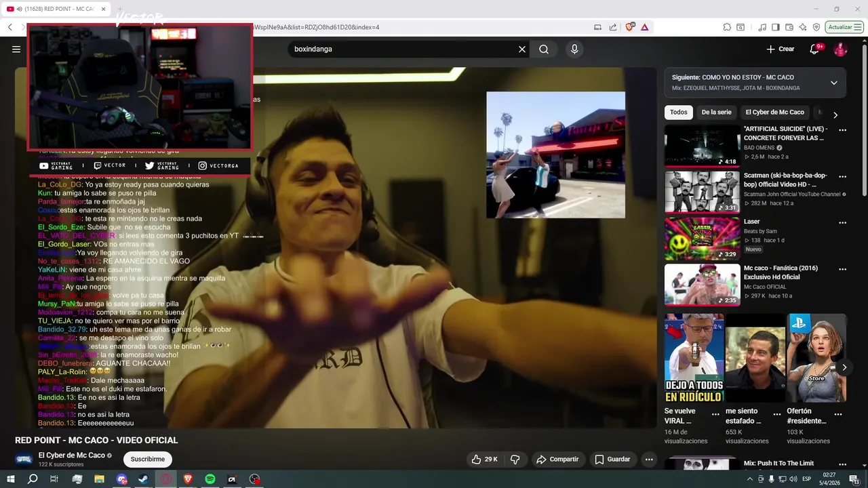Open the DEJÓ A TODOS EN RIDÍCULO short
The image size is (868, 488).
694,358
